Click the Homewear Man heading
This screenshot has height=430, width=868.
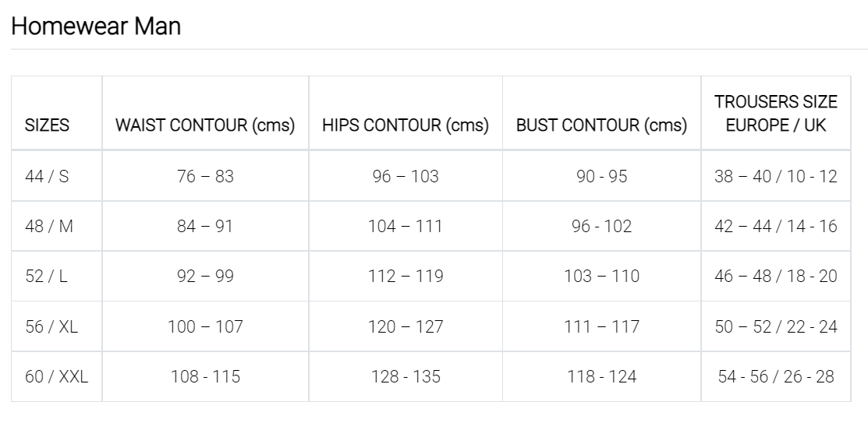tap(96, 26)
